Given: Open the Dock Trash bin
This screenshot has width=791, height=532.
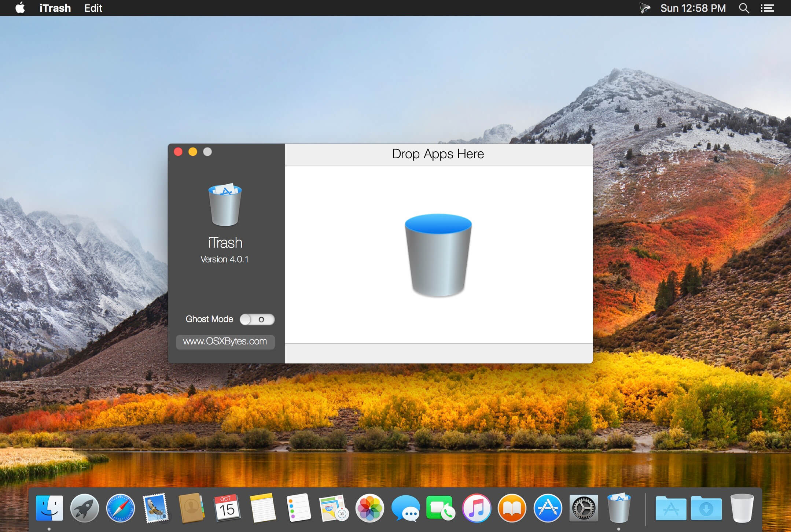Looking at the screenshot, I should [742, 508].
